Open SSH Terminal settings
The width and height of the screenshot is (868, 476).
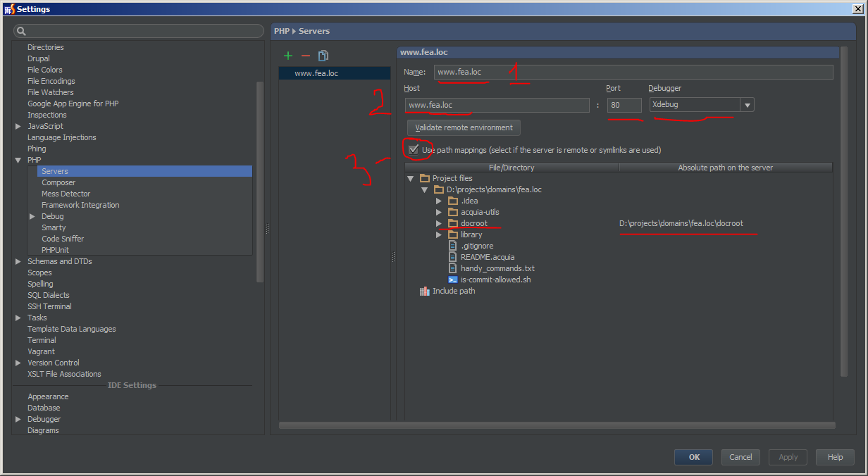(x=49, y=306)
